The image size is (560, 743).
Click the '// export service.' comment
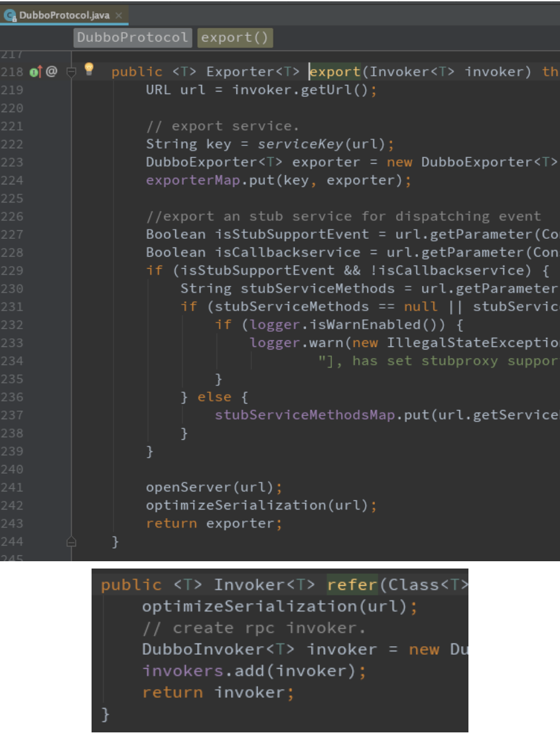point(223,126)
